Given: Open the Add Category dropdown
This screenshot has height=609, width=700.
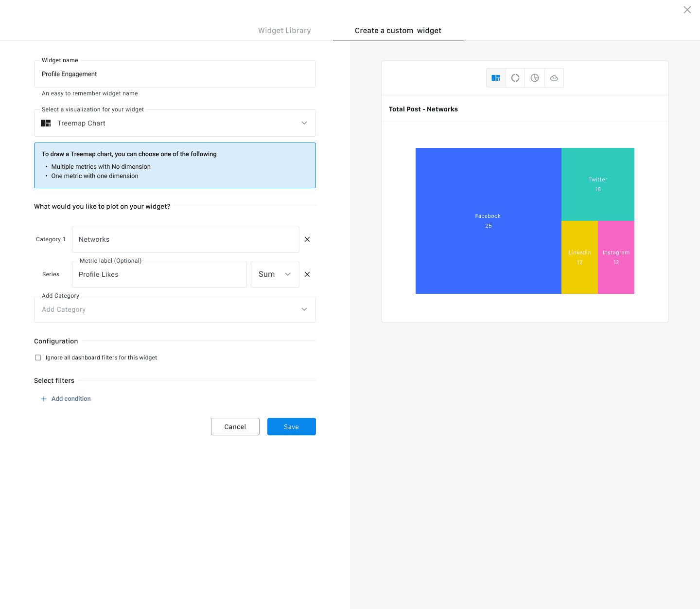Looking at the screenshot, I should tap(175, 309).
